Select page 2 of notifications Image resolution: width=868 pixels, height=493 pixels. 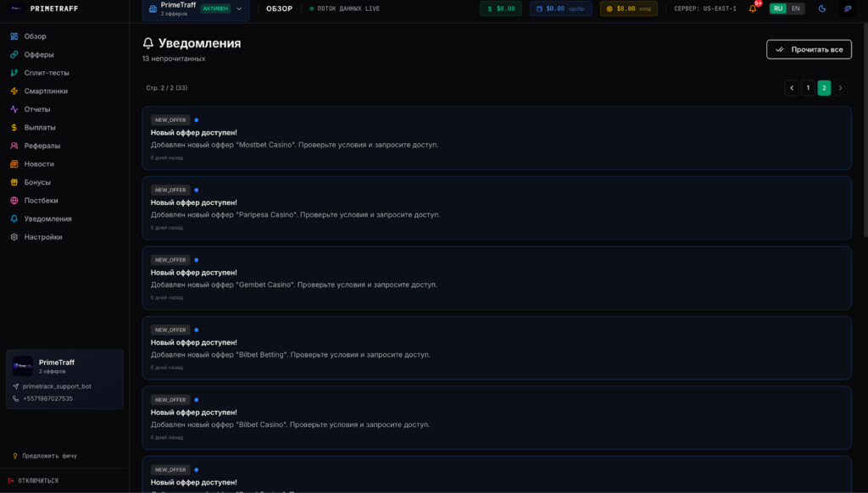point(824,88)
